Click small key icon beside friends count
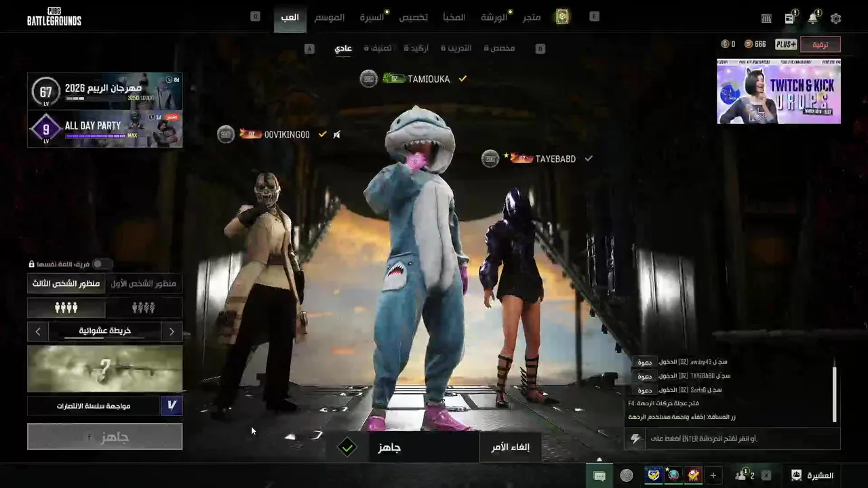The image size is (868, 488). pyautogui.click(x=766, y=476)
